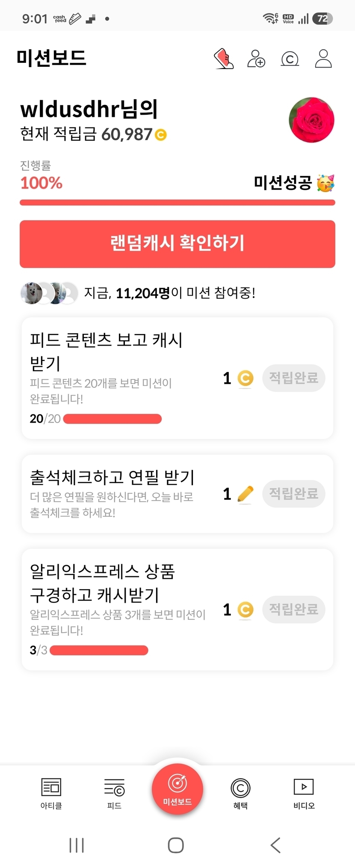Open the user profile icon

[323, 59]
